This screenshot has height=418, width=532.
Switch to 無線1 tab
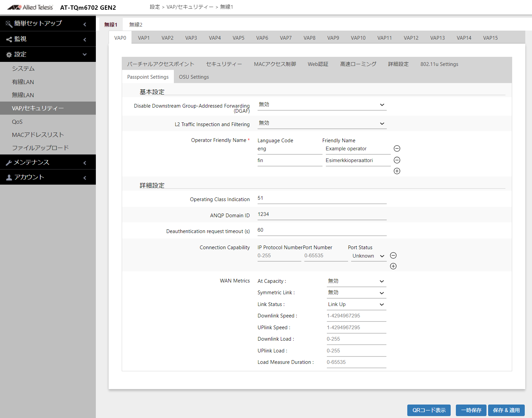point(111,25)
